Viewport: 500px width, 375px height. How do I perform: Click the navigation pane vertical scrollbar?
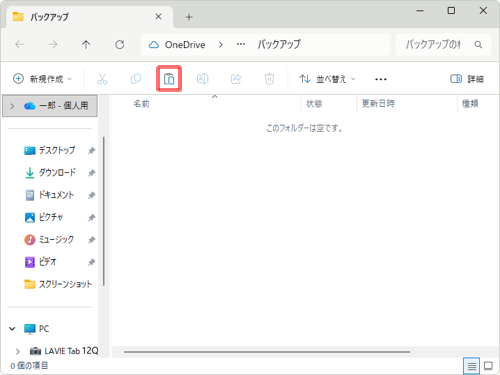click(104, 211)
